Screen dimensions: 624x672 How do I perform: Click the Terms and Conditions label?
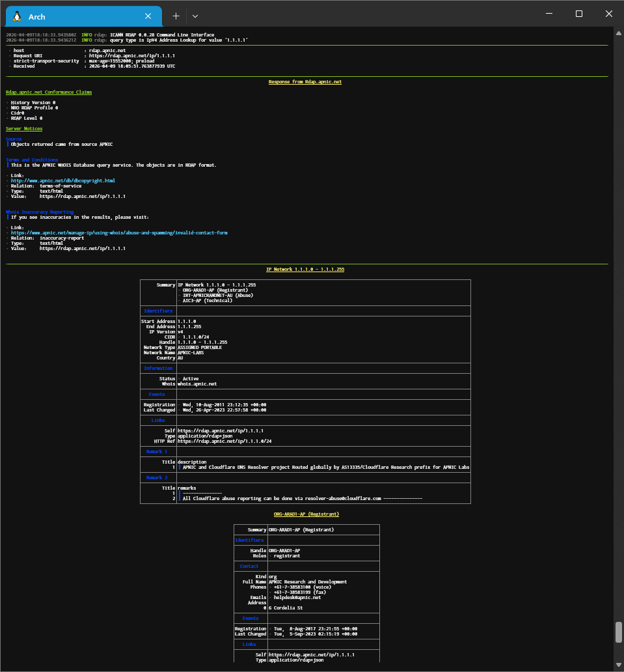(x=32, y=160)
